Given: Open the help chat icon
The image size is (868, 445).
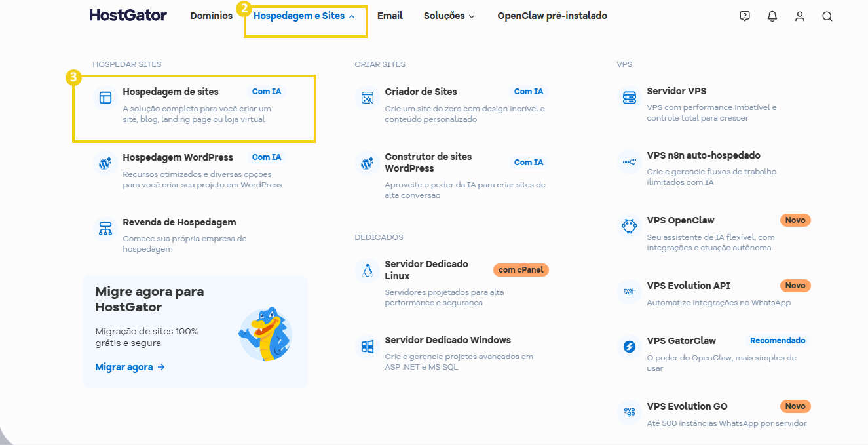Looking at the screenshot, I should pyautogui.click(x=745, y=16).
